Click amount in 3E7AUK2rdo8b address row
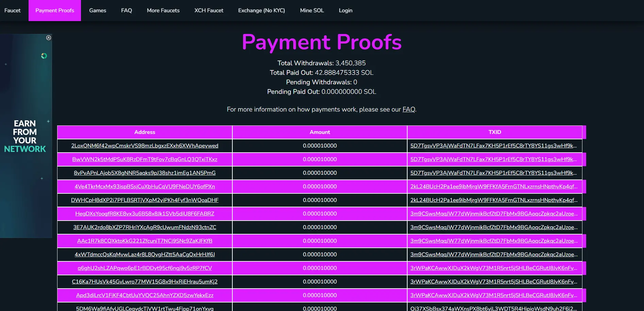The height and width of the screenshot is (311, 644). [x=320, y=227]
